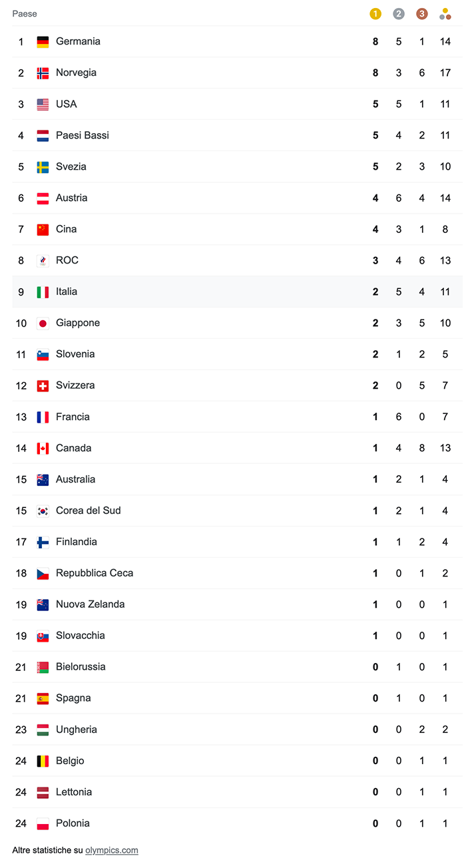Click the Corea del Sud flag
Image resolution: width=466 pixels, height=868 pixels.
coord(43,511)
